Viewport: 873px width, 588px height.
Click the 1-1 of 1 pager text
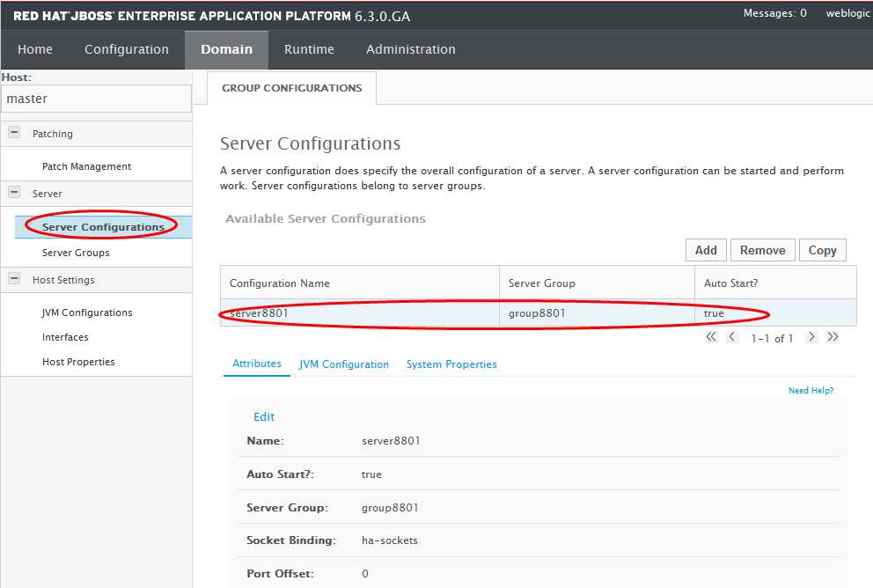tap(772, 338)
